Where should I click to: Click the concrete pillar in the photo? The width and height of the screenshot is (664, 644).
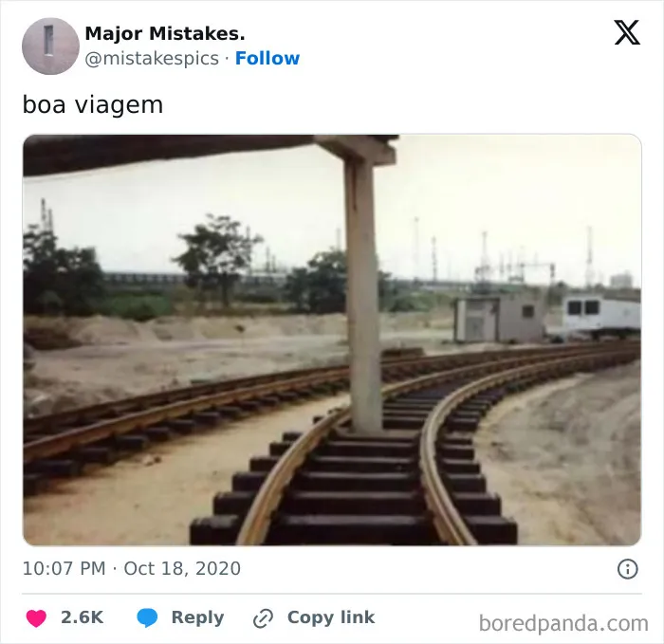tap(362, 292)
